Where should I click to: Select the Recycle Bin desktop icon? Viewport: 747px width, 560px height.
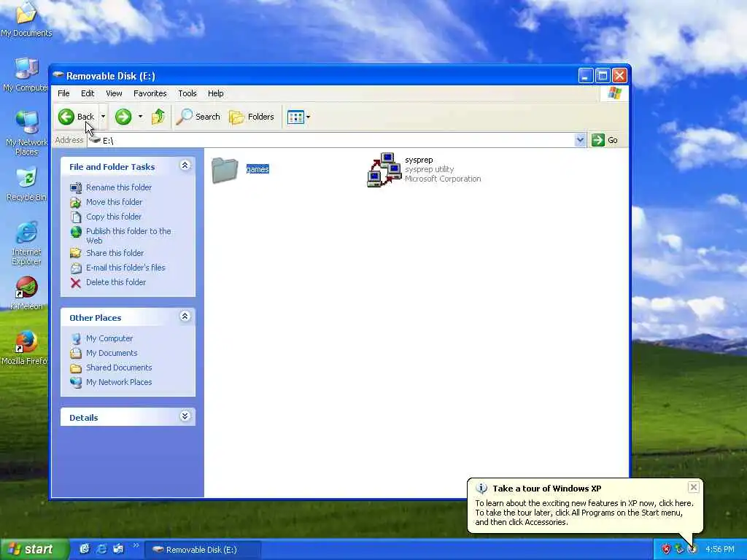pos(26,184)
